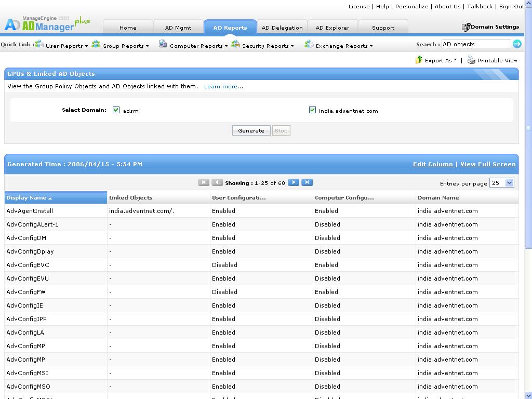Click the Exchange Reports icon
This screenshot has width=532, height=399.
pos(309,45)
